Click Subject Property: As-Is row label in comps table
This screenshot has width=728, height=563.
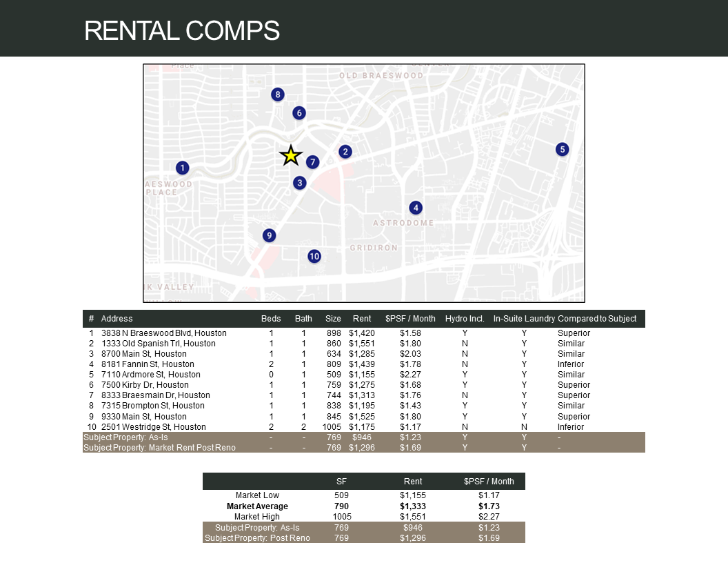pyautogui.click(x=125, y=437)
